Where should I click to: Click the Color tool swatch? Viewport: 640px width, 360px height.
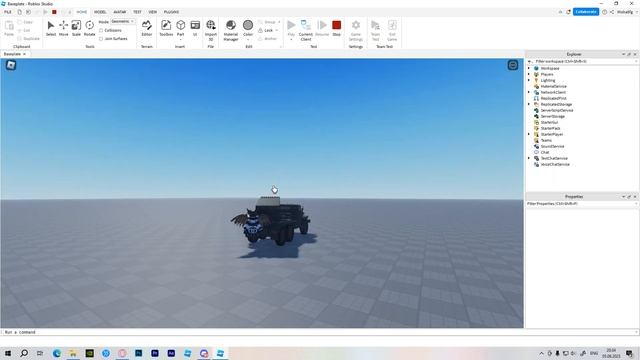point(248,25)
